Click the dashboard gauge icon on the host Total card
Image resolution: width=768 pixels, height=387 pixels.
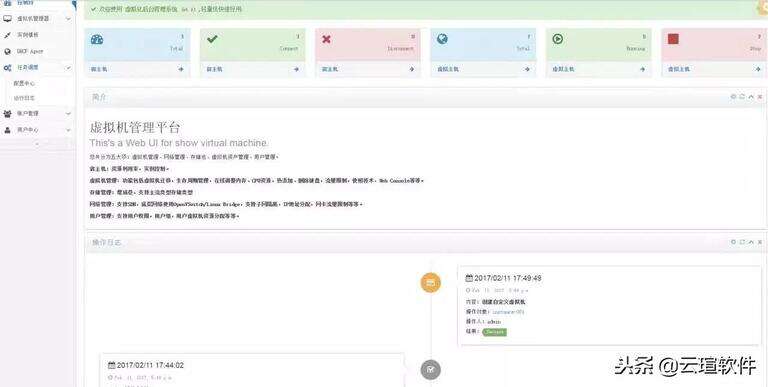97,40
